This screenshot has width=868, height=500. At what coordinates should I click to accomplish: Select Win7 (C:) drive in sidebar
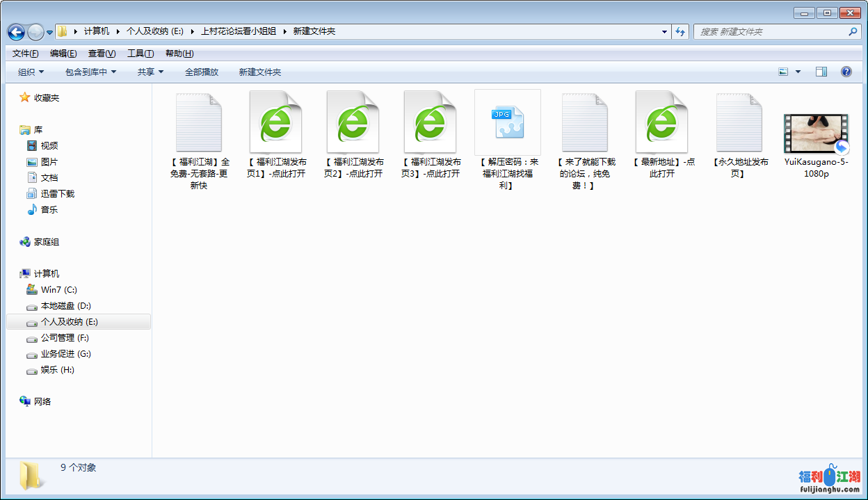[x=58, y=290]
